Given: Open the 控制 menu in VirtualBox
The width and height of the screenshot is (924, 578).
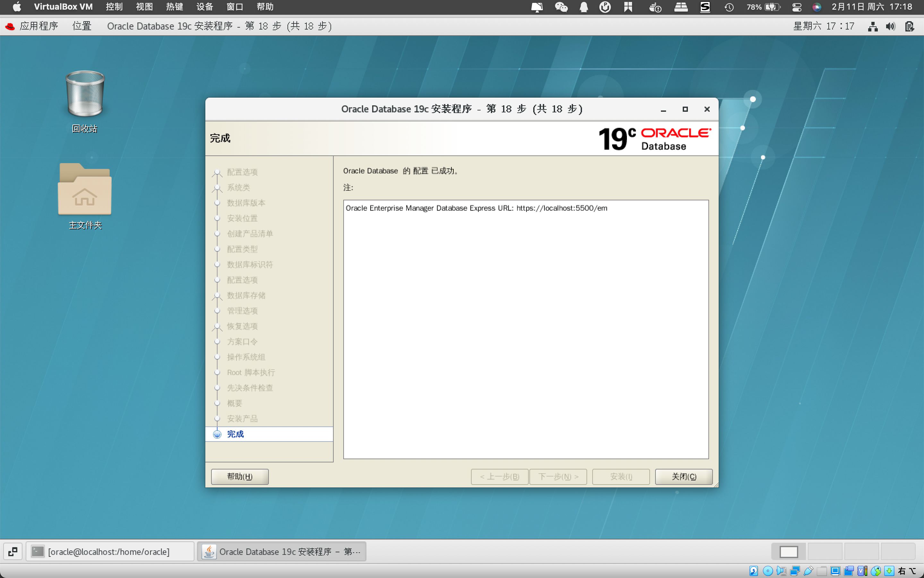Looking at the screenshot, I should [114, 7].
